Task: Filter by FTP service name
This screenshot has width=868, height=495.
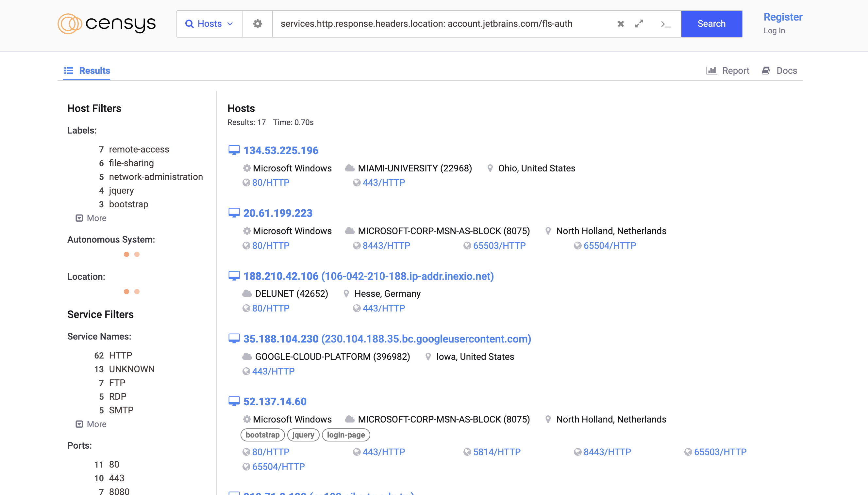Action: [x=117, y=383]
